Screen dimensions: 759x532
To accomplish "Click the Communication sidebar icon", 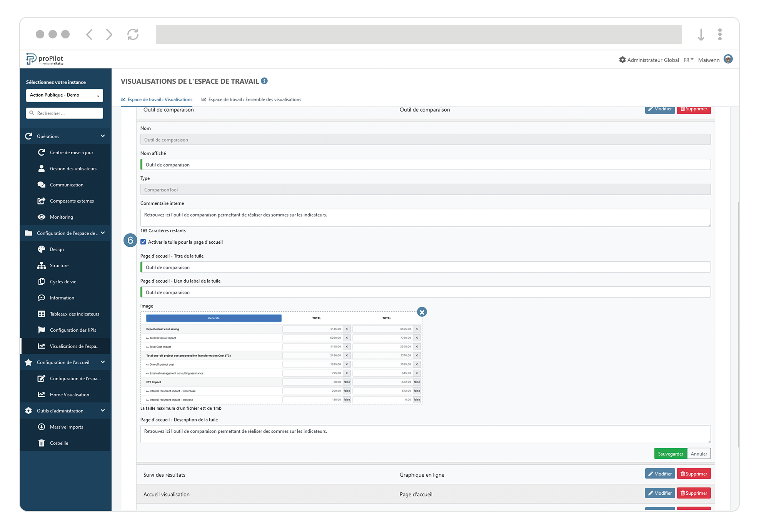I will (42, 185).
